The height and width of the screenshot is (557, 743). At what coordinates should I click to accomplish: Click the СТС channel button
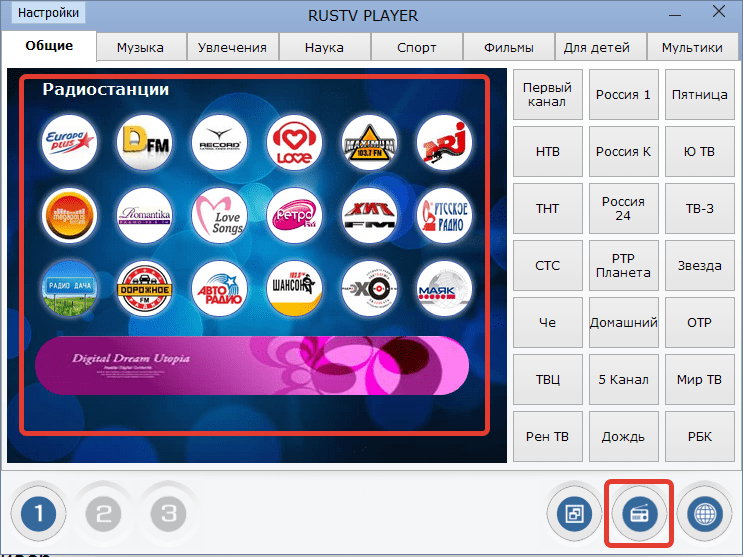coord(547,265)
